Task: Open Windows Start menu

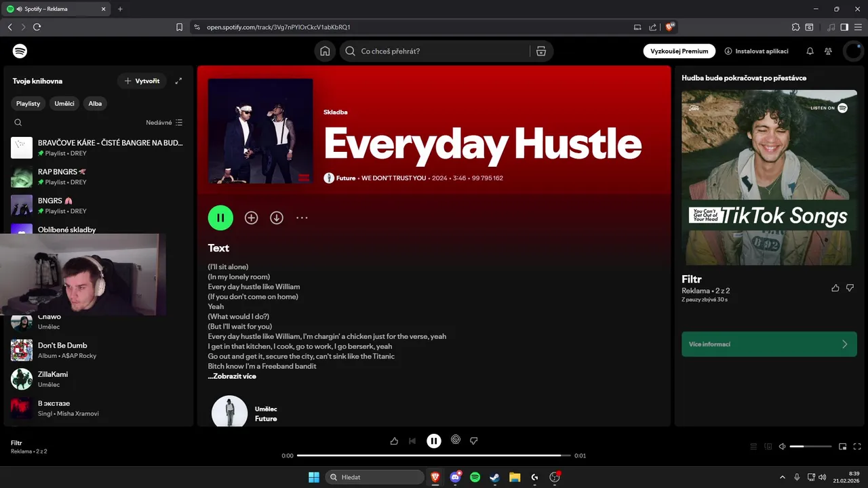Action: [x=314, y=477]
